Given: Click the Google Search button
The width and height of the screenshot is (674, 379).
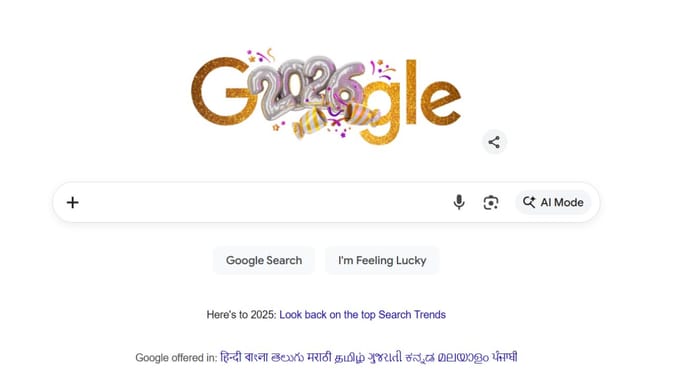Looking at the screenshot, I should pos(264,260).
